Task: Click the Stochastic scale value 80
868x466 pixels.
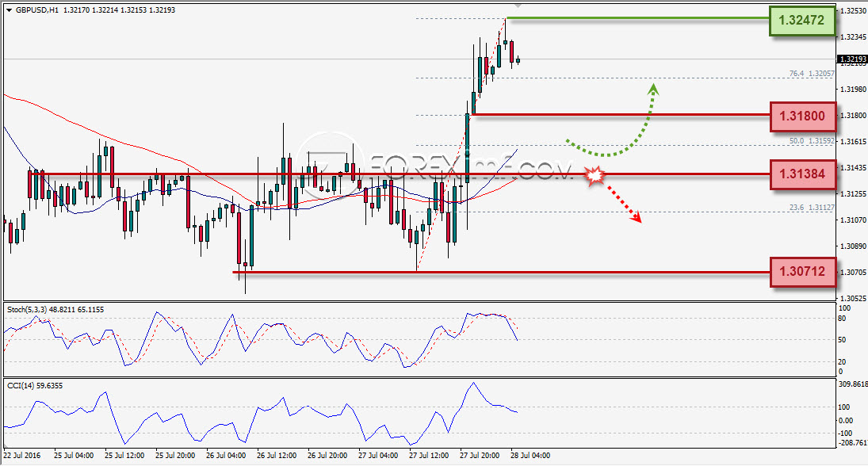Action: 842,319
